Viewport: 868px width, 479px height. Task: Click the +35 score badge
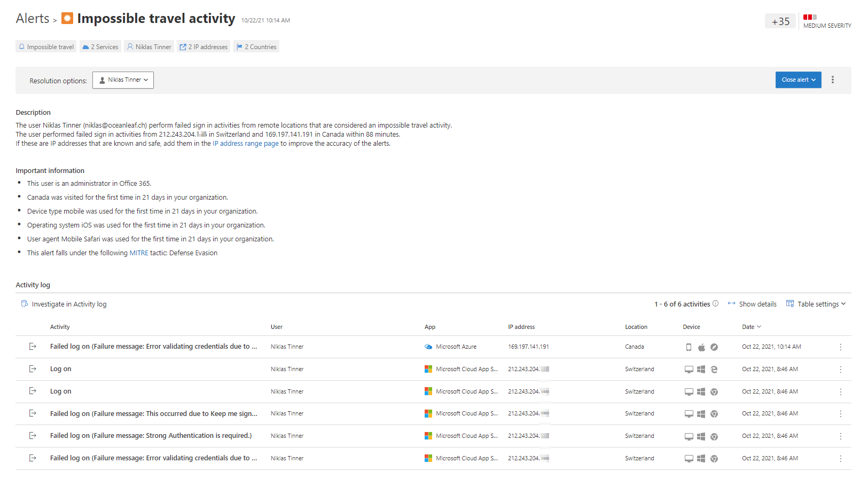point(780,21)
